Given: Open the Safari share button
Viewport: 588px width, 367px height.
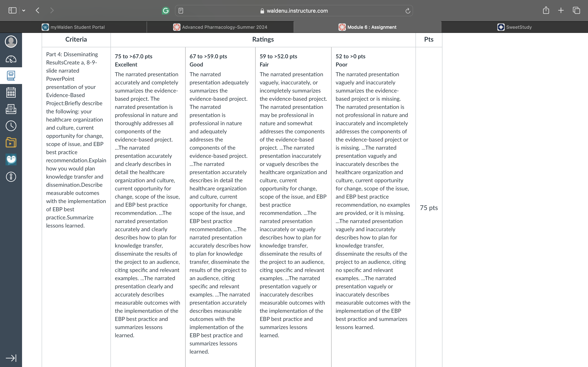Looking at the screenshot, I should pyautogui.click(x=546, y=10).
